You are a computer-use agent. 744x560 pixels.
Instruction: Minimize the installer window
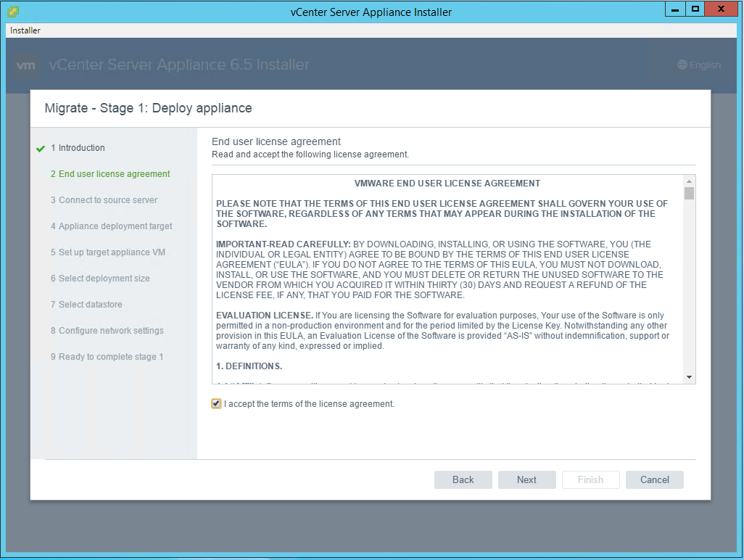pyautogui.click(x=674, y=9)
